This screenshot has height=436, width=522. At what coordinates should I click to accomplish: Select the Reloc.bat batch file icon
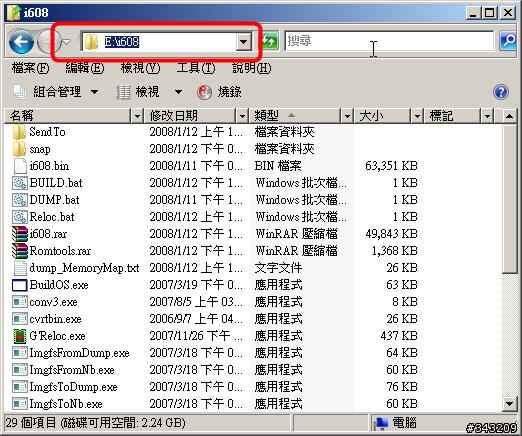[20, 217]
